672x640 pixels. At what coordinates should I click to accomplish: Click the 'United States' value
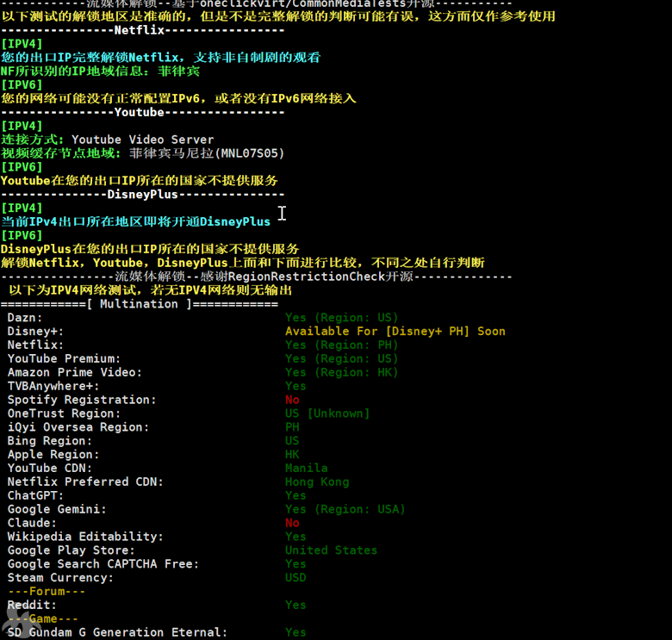tap(332, 550)
